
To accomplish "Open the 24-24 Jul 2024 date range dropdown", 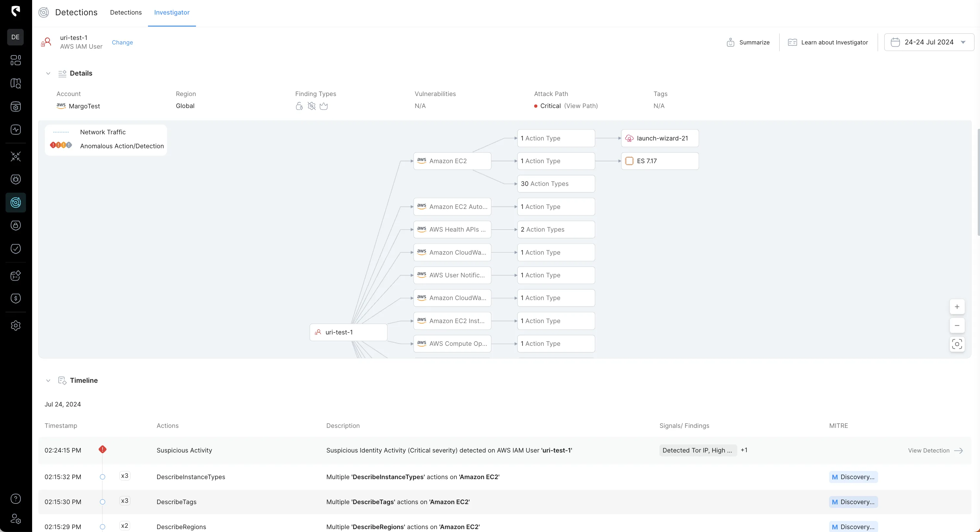I will [x=929, y=42].
